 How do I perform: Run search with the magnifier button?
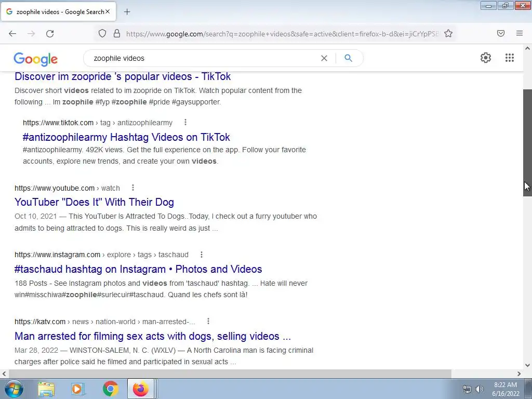(x=349, y=58)
